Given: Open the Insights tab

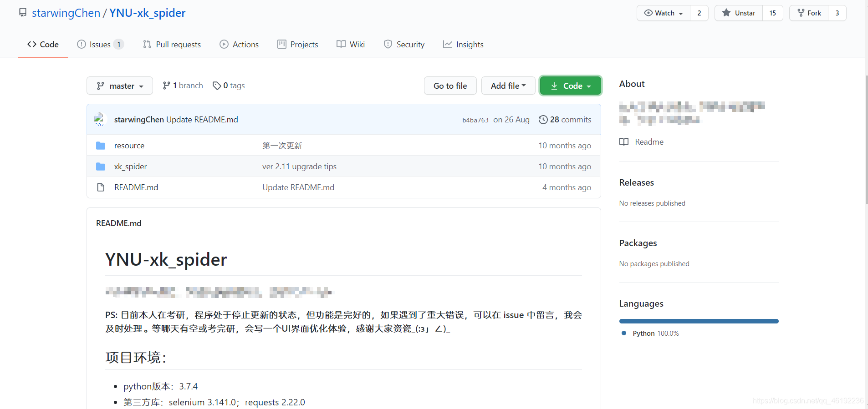Looking at the screenshot, I should pyautogui.click(x=463, y=44).
